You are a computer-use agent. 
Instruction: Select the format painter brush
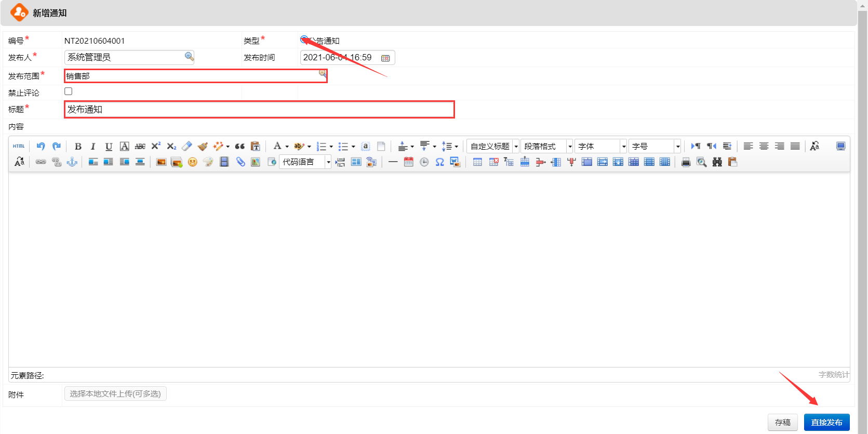[x=203, y=146]
